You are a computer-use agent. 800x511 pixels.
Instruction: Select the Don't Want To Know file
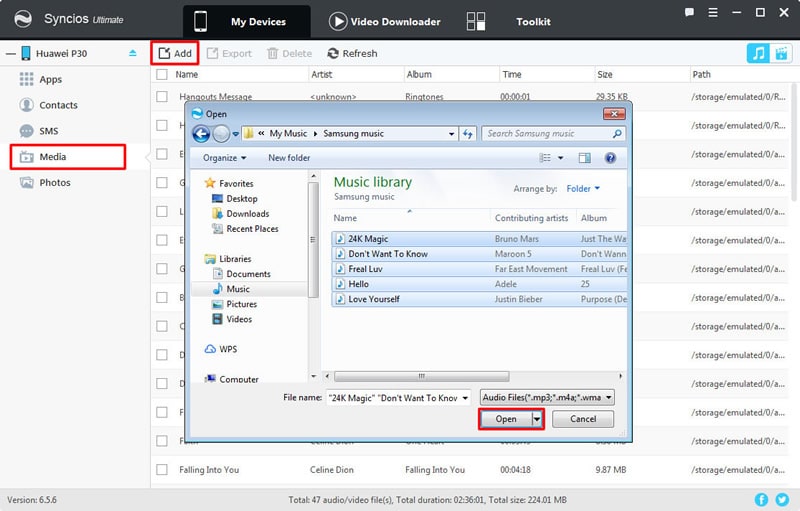pos(479,254)
